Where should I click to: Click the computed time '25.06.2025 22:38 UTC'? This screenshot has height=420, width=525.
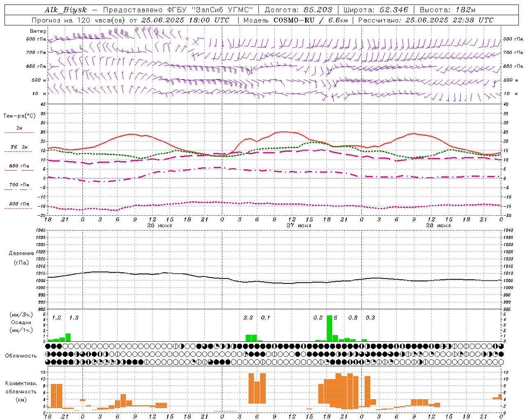pyautogui.click(x=449, y=20)
